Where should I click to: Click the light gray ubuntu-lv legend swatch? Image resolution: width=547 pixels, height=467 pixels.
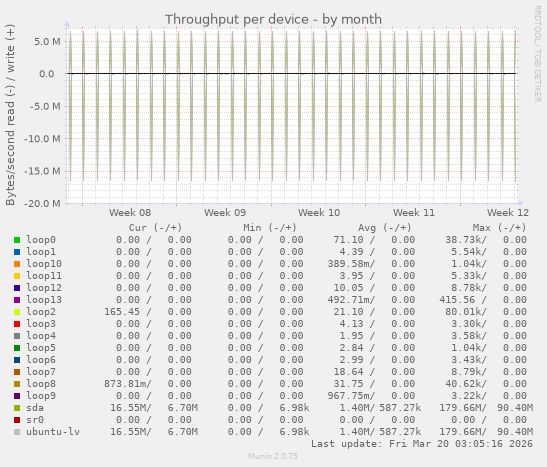pos(17,432)
